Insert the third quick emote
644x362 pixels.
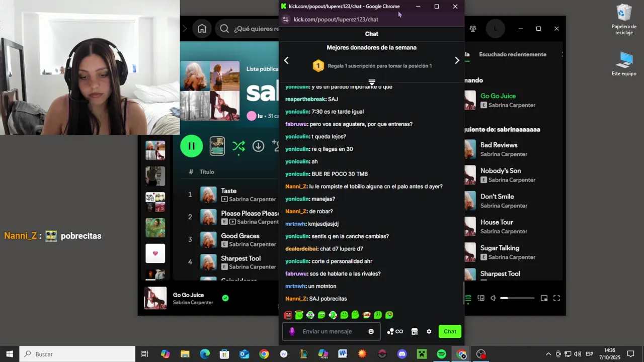(310, 315)
